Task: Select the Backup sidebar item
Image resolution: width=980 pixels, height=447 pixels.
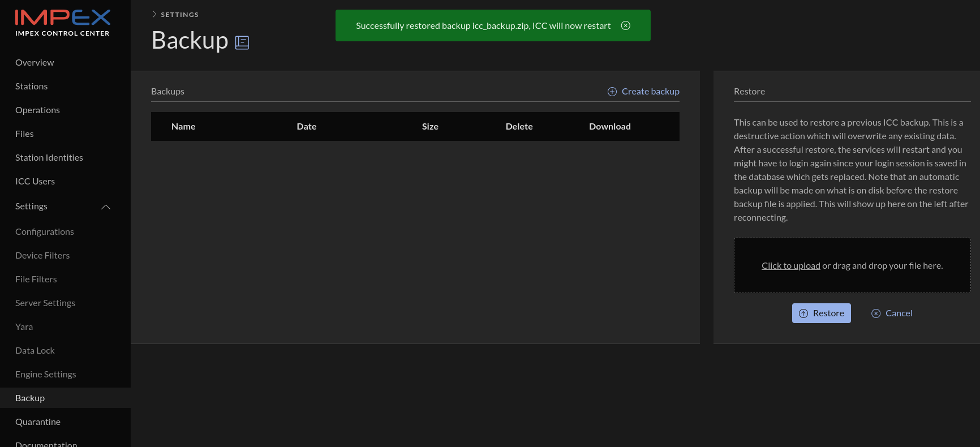Action: [x=65, y=398]
